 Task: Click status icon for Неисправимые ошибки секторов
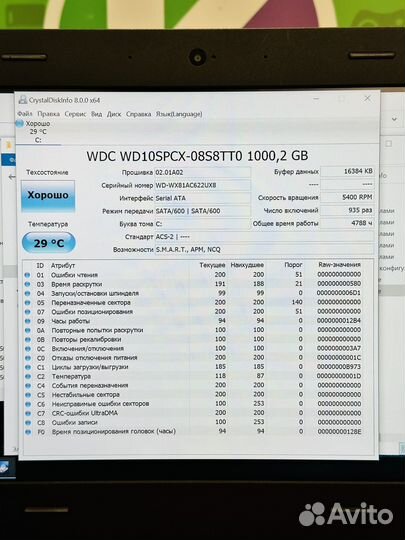pos(28,404)
